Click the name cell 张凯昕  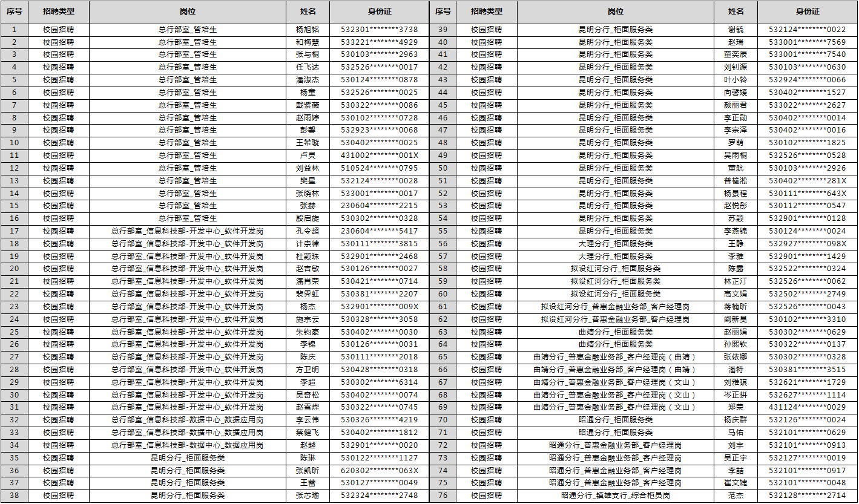click(308, 471)
